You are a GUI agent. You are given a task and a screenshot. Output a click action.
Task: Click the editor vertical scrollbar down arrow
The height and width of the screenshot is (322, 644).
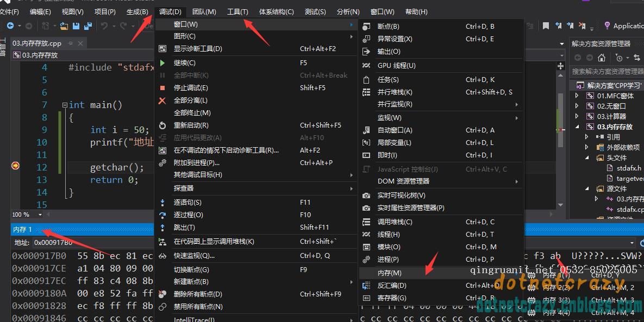tap(561, 205)
